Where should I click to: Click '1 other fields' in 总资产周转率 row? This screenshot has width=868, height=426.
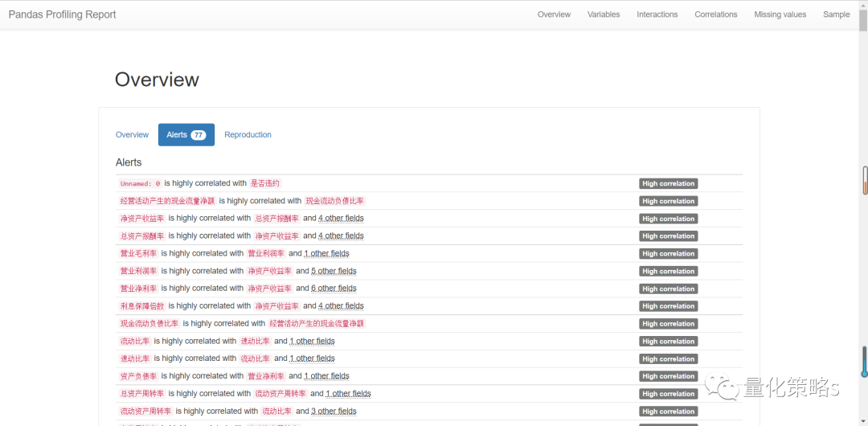348,393
